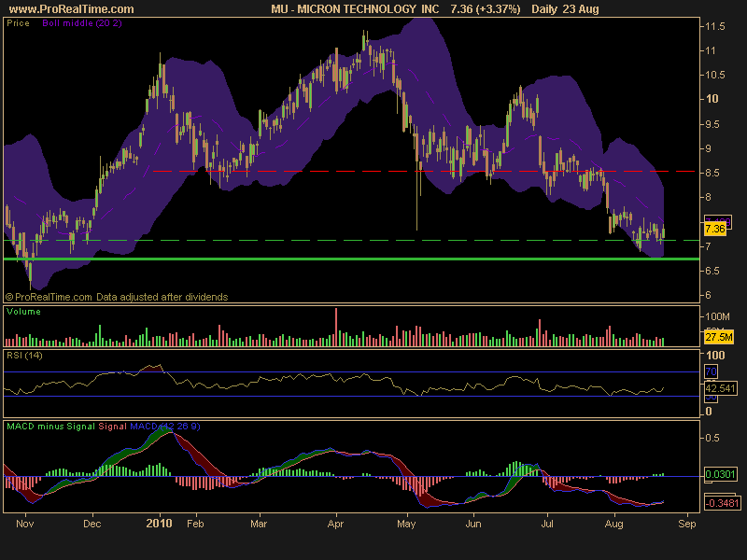
Task: Click the Mar date axis label
Action: 259,524
